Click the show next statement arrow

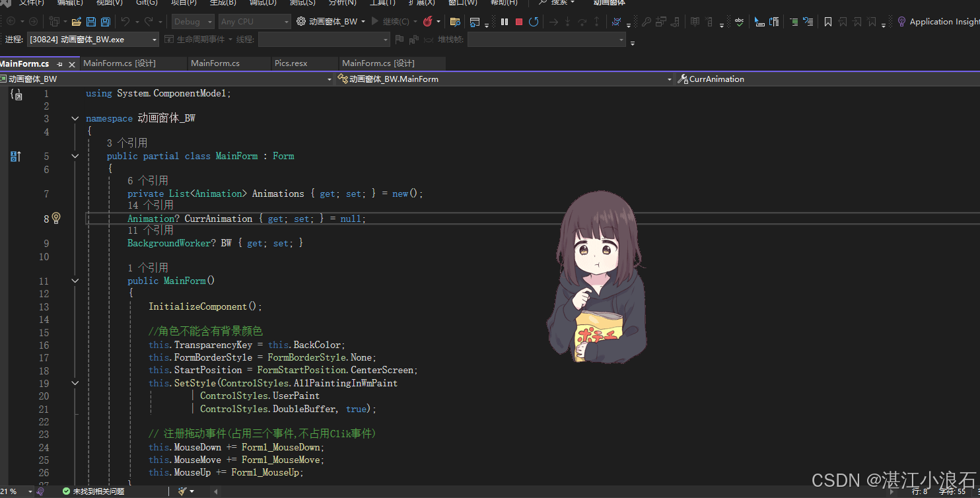[x=553, y=22]
